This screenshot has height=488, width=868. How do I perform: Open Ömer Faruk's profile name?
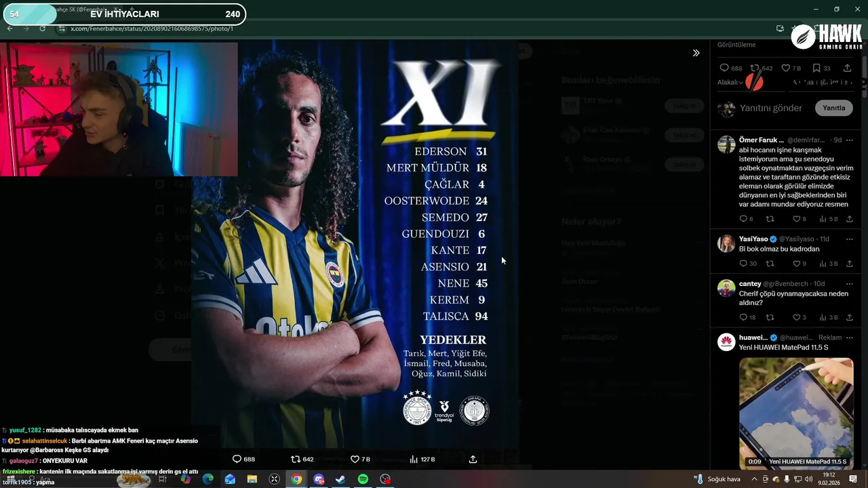click(761, 140)
